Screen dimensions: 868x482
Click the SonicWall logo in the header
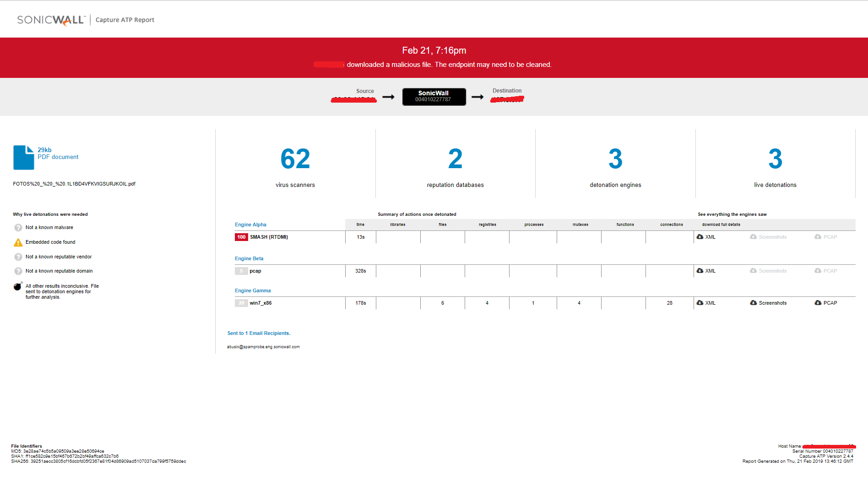[x=51, y=20]
